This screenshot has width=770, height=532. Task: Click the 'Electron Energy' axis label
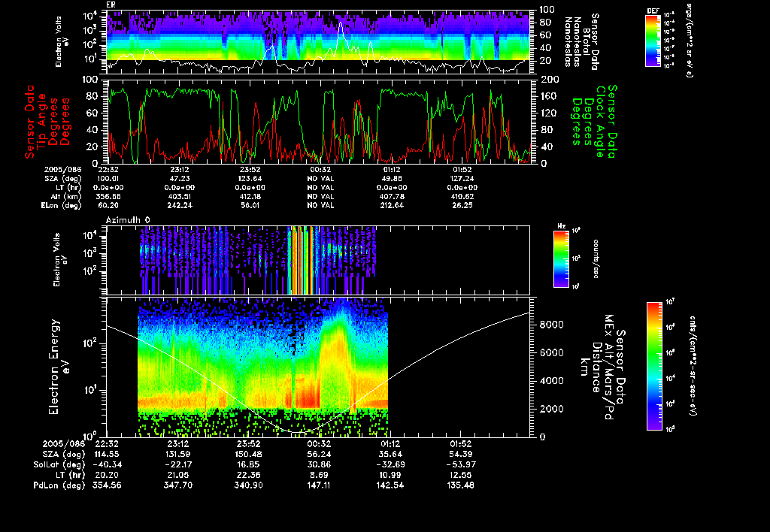tap(54, 367)
